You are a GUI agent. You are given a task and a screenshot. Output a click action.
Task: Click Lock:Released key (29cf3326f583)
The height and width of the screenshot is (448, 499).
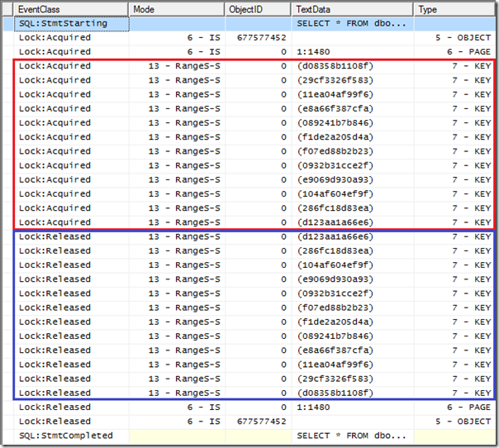(335, 379)
